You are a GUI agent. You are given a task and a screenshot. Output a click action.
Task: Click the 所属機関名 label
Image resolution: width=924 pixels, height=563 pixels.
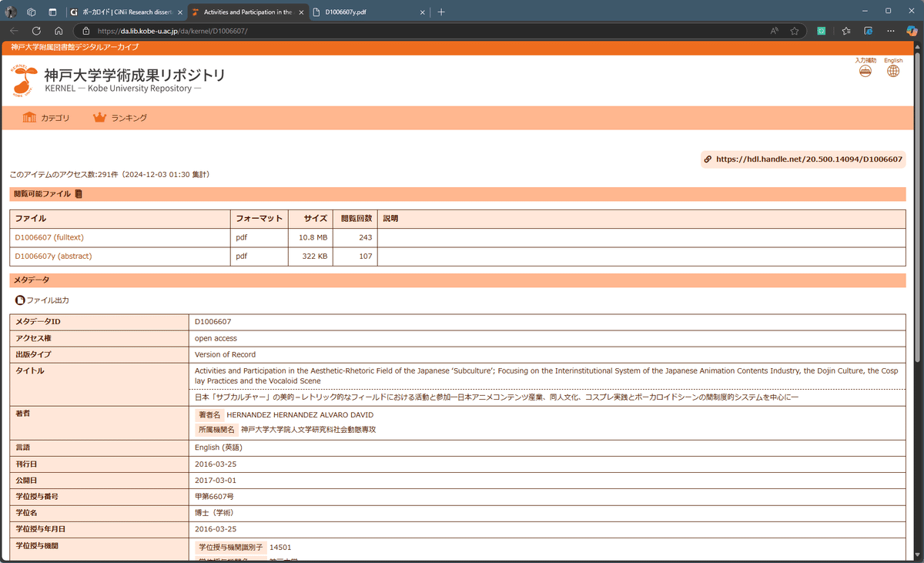coord(216,430)
